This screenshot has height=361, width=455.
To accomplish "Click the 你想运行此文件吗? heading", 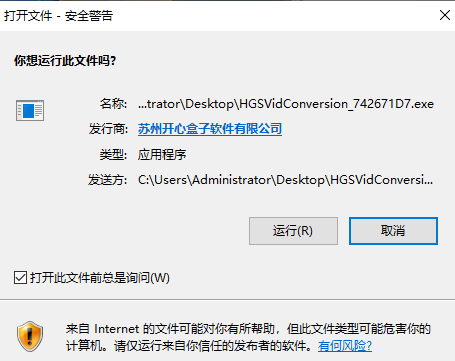I will (x=65, y=61).
